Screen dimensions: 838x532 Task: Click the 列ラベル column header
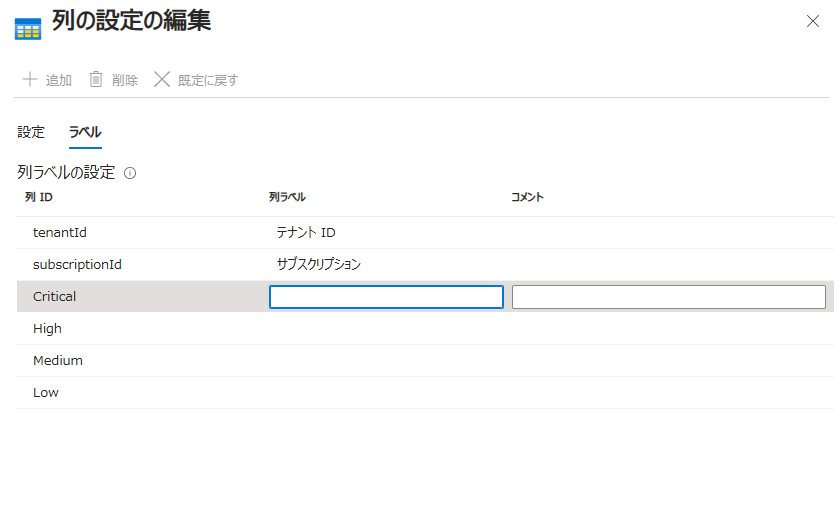coord(287,197)
